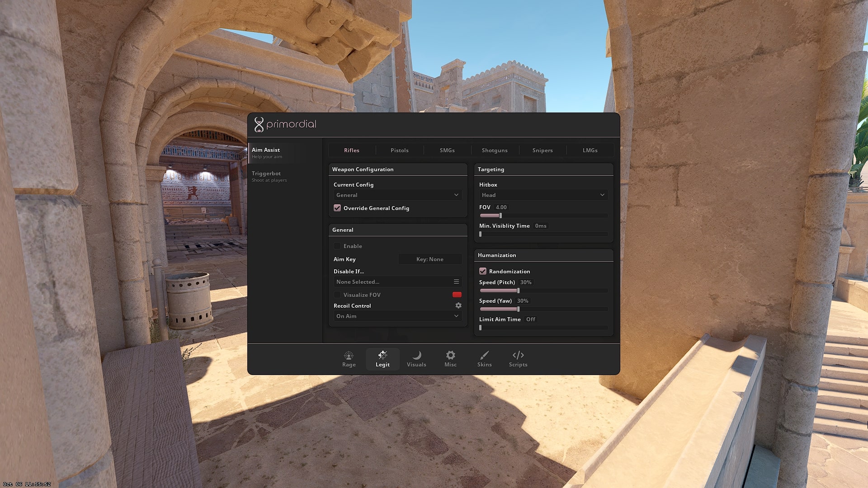Open the Recoil Control On Aim dropdown

[x=397, y=316]
